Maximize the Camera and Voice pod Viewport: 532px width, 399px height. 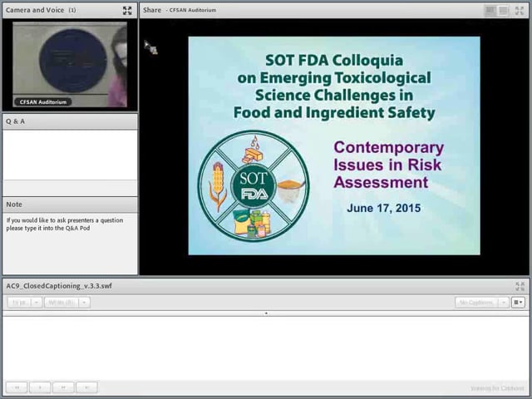[x=127, y=11]
